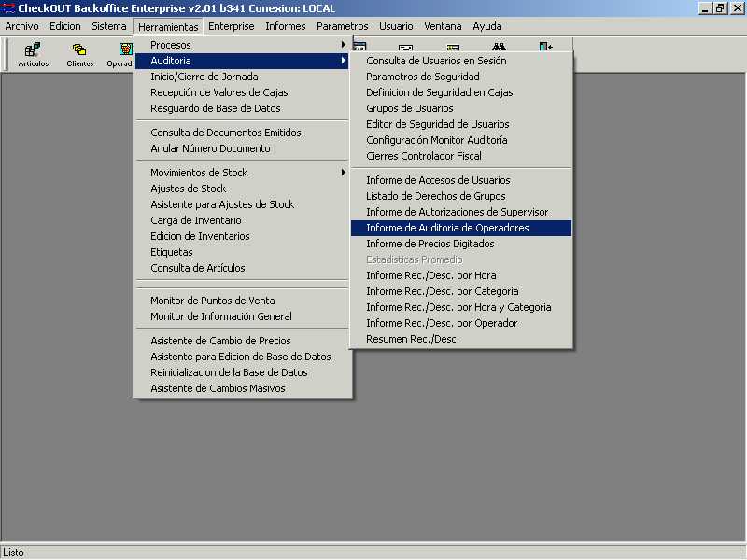Open the Parametros menu
The image size is (747, 560).
342,26
